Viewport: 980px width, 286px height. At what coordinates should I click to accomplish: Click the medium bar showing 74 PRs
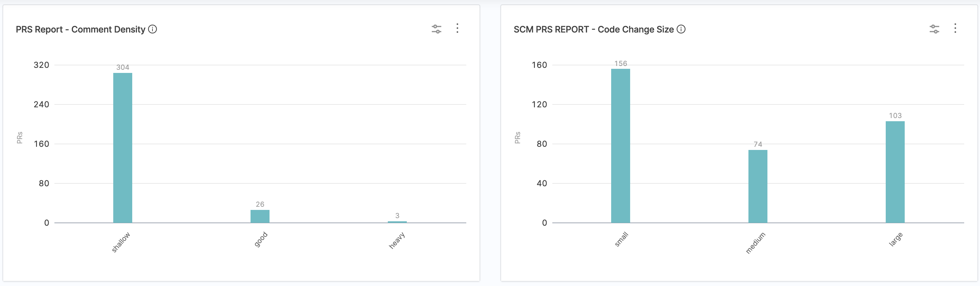pos(758,186)
